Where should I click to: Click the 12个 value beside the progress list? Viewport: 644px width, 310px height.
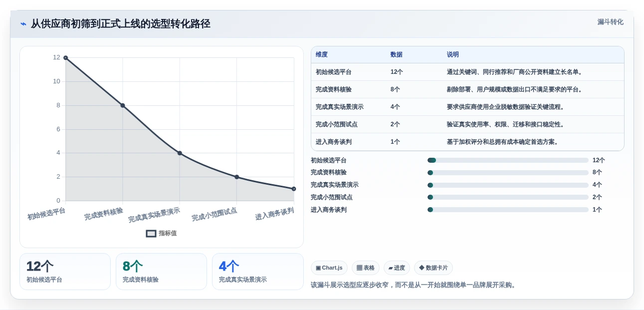(x=599, y=160)
